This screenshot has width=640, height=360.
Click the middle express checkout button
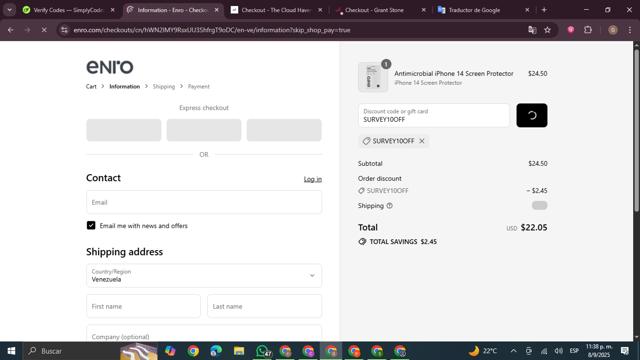(204, 130)
